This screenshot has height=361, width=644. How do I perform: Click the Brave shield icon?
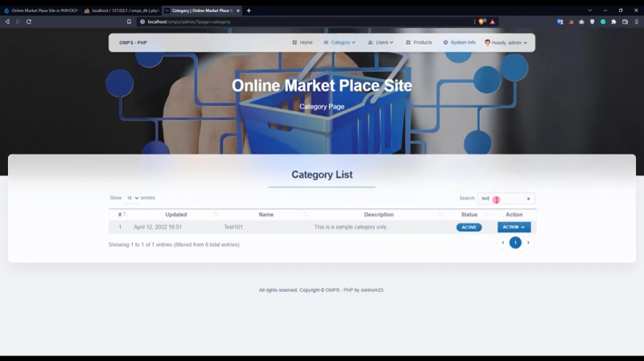482,22
